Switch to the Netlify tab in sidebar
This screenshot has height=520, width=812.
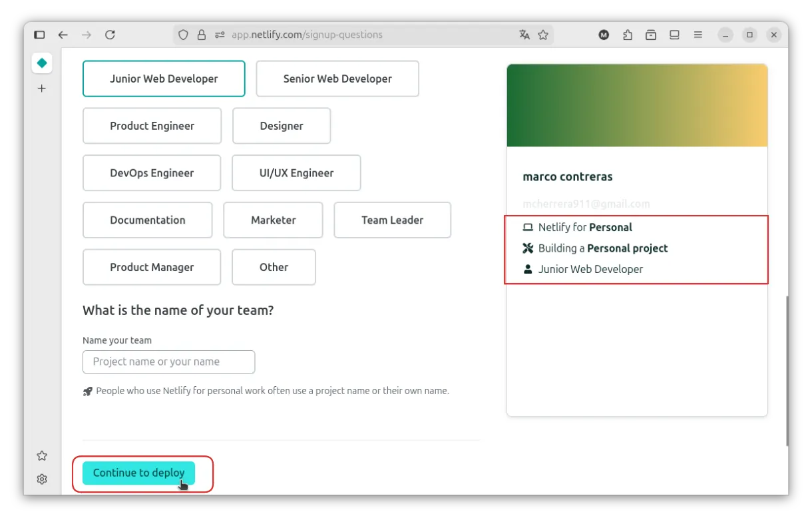[41, 63]
